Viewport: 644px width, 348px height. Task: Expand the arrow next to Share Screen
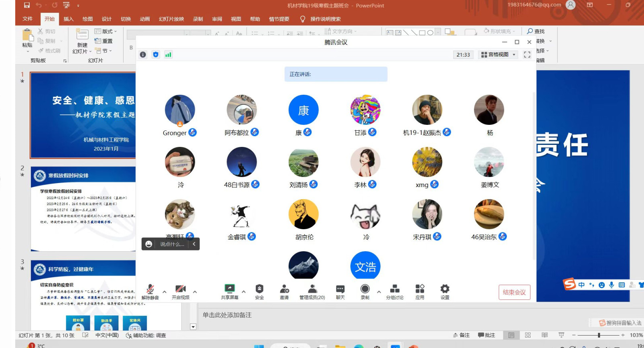point(244,292)
